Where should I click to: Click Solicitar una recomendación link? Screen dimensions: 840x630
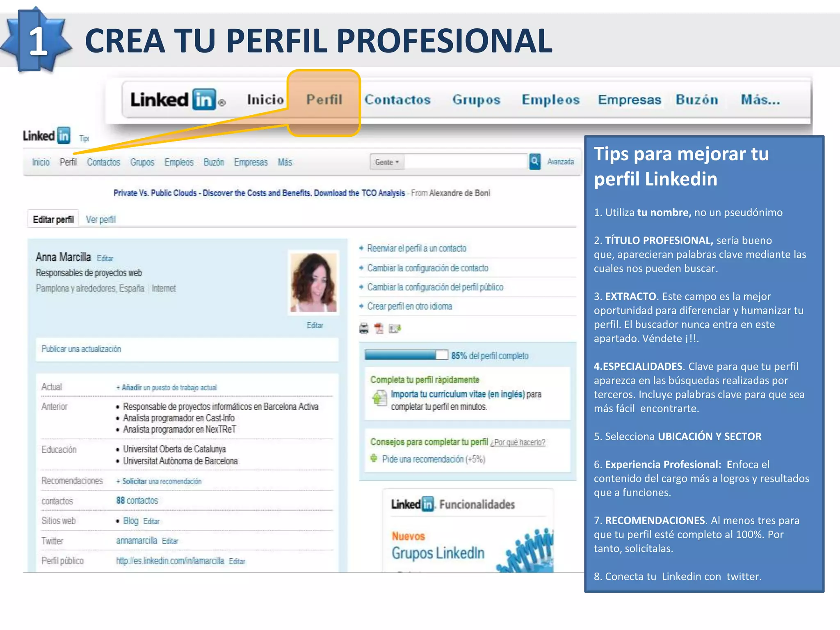[159, 482]
